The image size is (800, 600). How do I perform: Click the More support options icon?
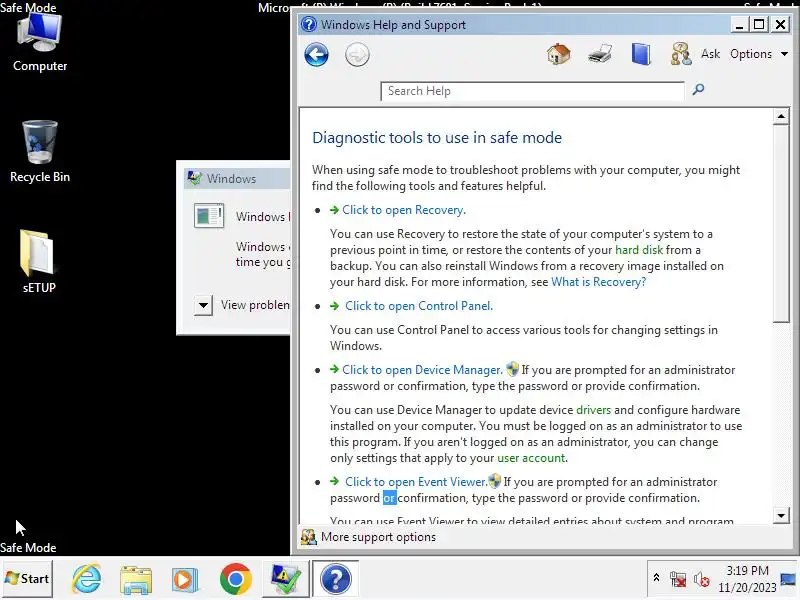[x=309, y=537]
